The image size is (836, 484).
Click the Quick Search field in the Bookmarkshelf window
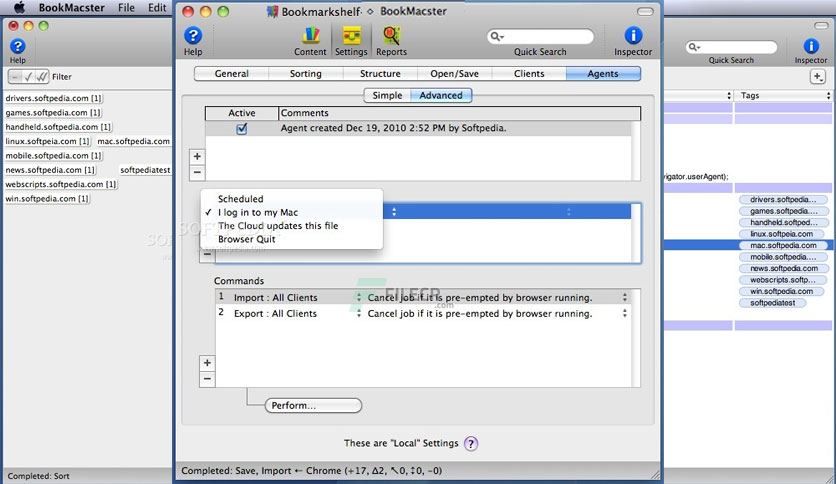tap(540, 36)
